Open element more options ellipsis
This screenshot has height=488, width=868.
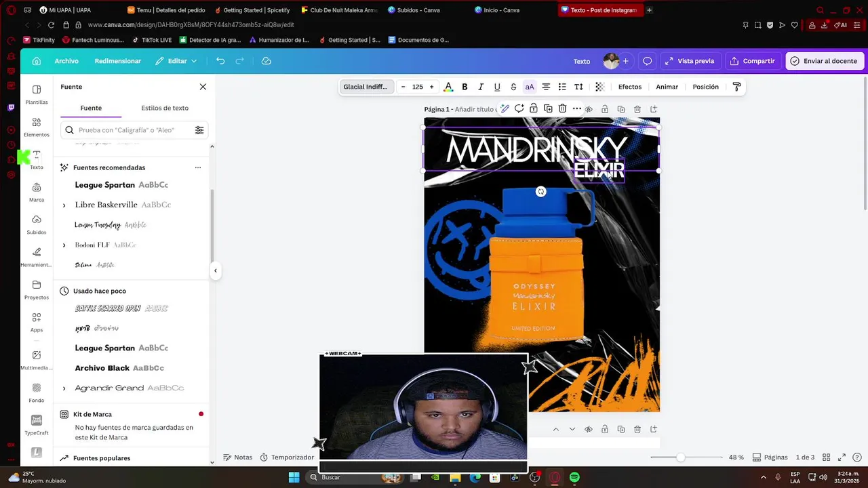pyautogui.click(x=577, y=108)
